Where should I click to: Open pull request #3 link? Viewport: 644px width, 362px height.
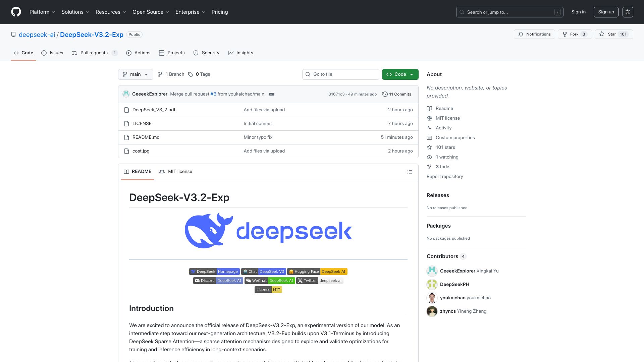[x=213, y=94]
